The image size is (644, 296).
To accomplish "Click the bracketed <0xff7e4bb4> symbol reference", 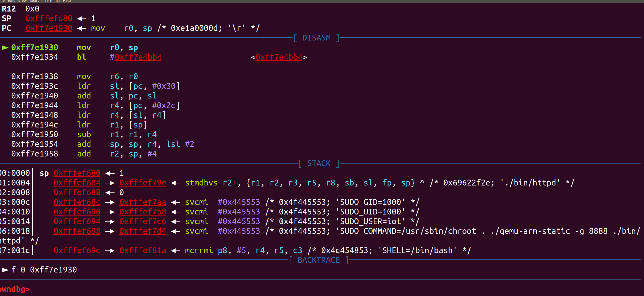I will [279, 57].
